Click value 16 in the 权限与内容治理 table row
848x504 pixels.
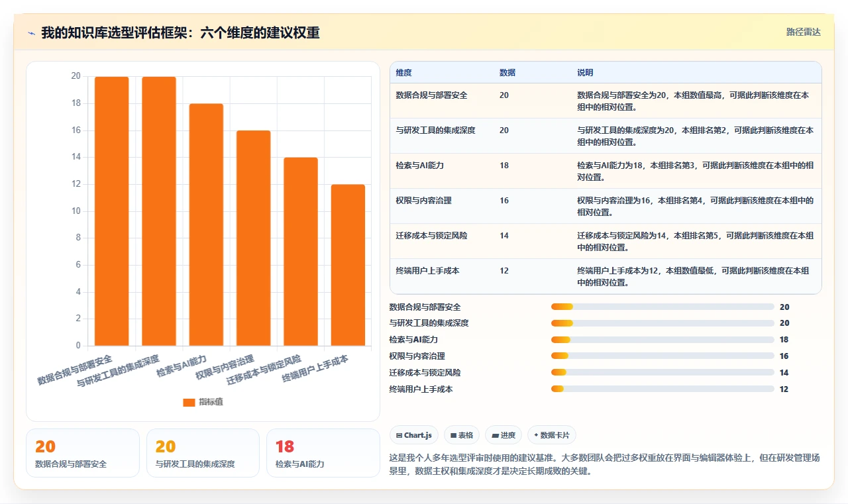click(504, 201)
